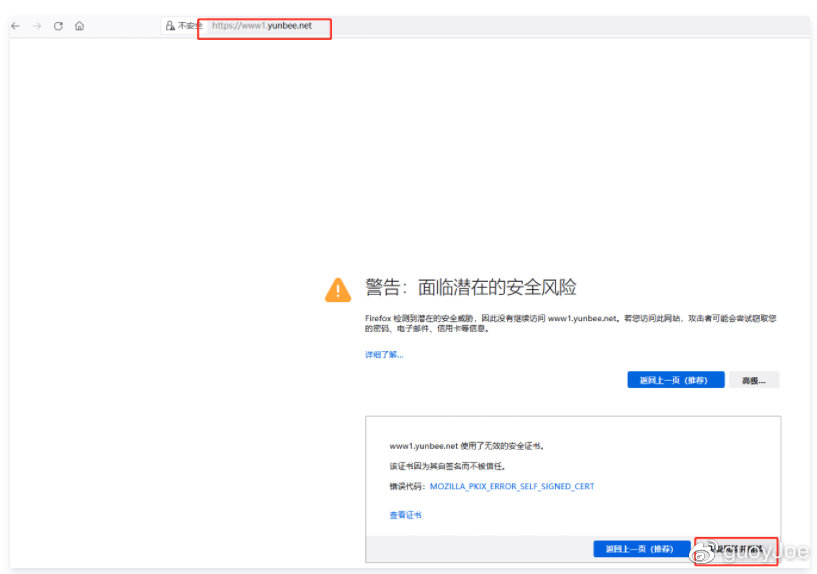817x574 pixels.
Task: Accept the risk and continue button
Action: coord(736,549)
